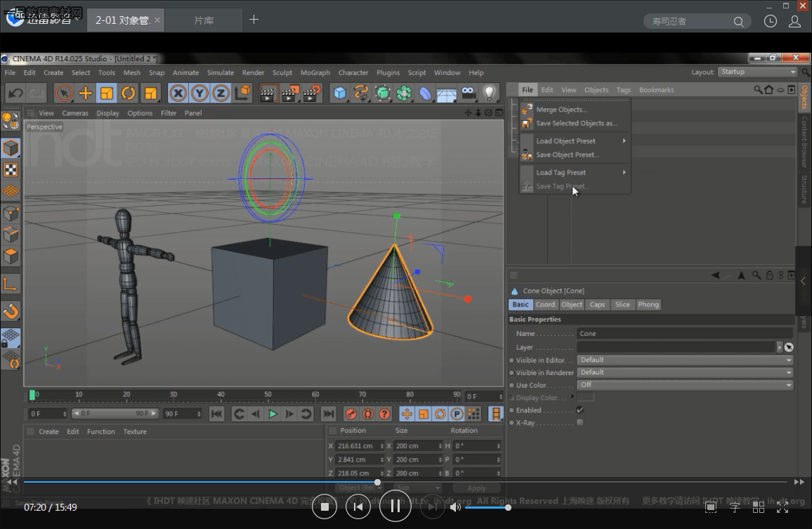812x529 pixels.
Task: Expand Load Object Preset submenu
Action: click(575, 141)
